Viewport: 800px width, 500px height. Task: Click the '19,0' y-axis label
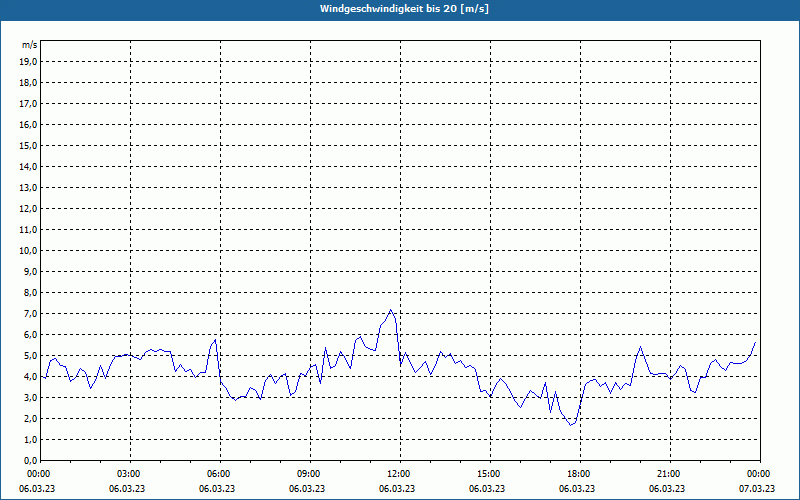click(x=29, y=62)
